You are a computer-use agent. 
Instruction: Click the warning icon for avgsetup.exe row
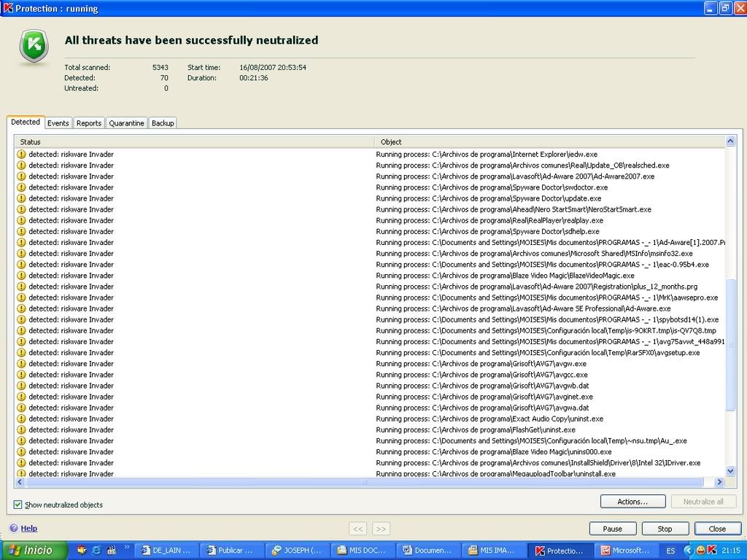(21, 353)
